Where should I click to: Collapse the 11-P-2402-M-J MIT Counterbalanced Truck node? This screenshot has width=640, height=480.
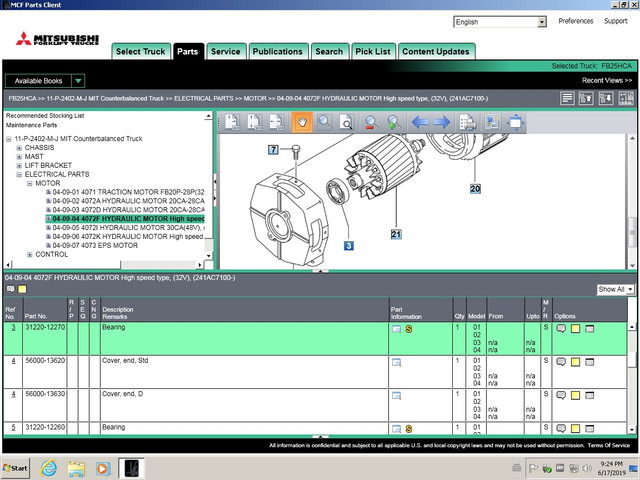click(x=9, y=139)
